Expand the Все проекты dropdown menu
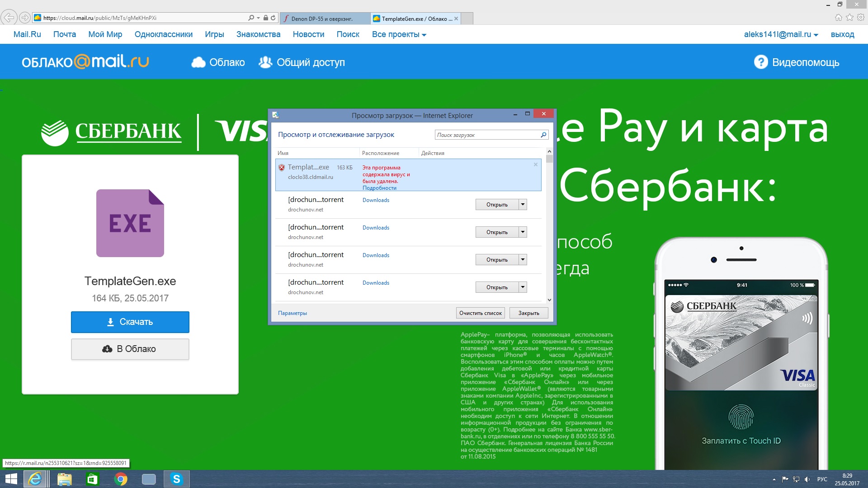Screen dimensions: 868x488 click(399, 34)
